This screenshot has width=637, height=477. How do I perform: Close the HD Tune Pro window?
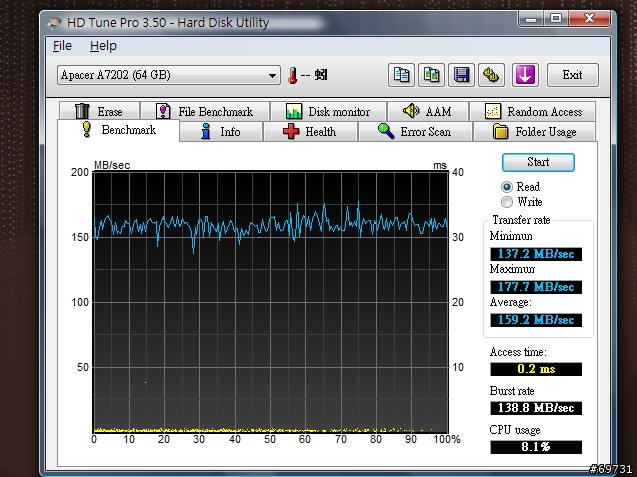tap(589, 19)
